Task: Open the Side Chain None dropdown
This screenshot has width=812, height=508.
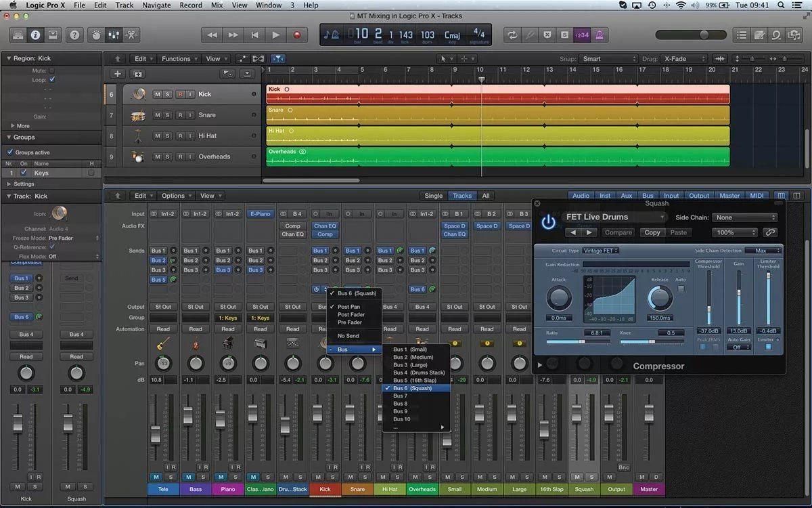Action: coord(745,217)
